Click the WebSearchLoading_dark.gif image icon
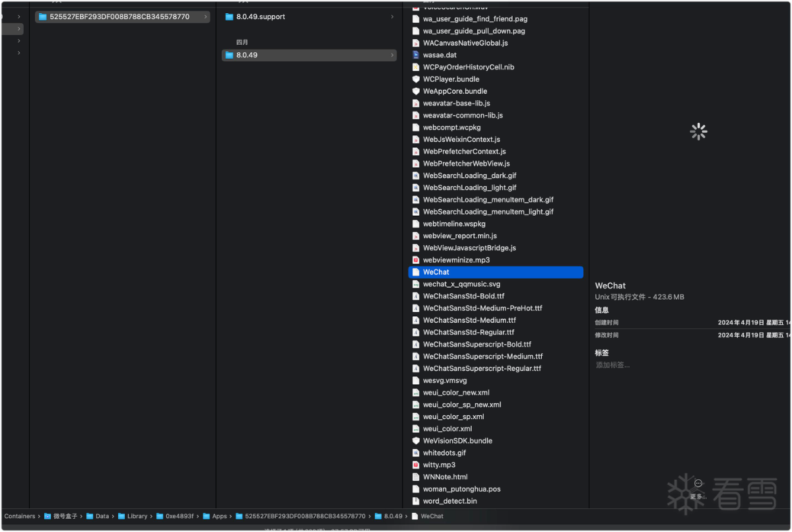Viewport: 792px width, 532px height. pyautogui.click(x=416, y=176)
